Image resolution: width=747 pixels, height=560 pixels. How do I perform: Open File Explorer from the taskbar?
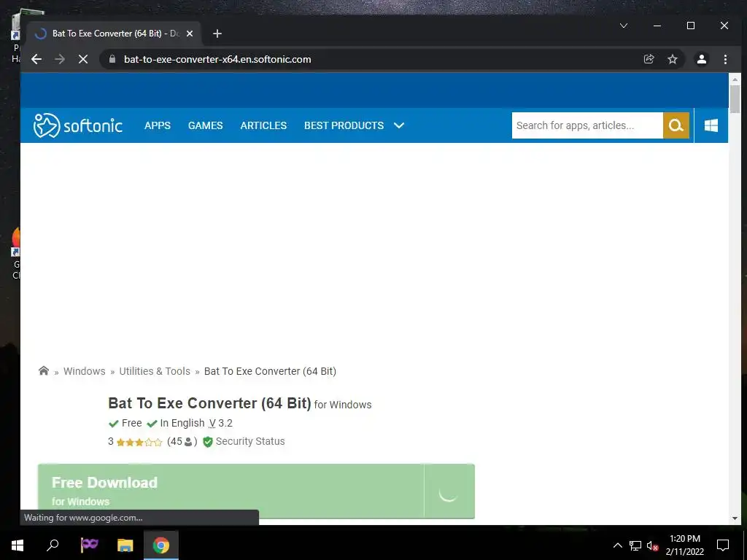tap(125, 545)
